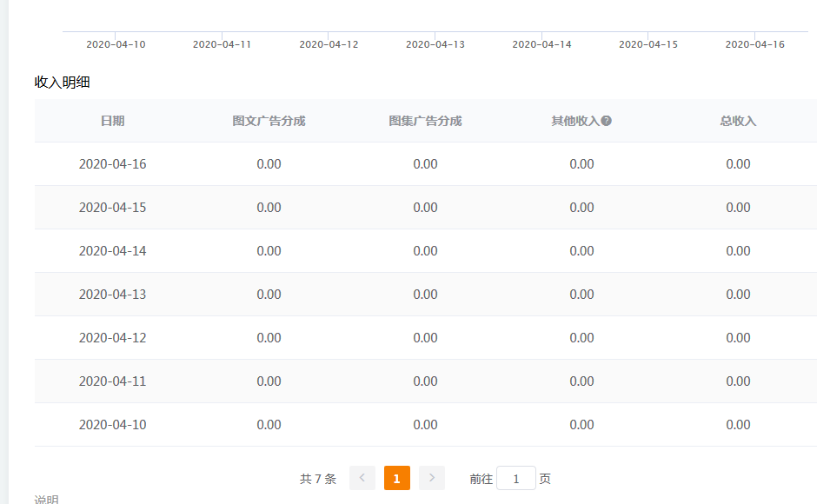
Task: Select the 2020-04-16 table row date
Action: (112, 164)
